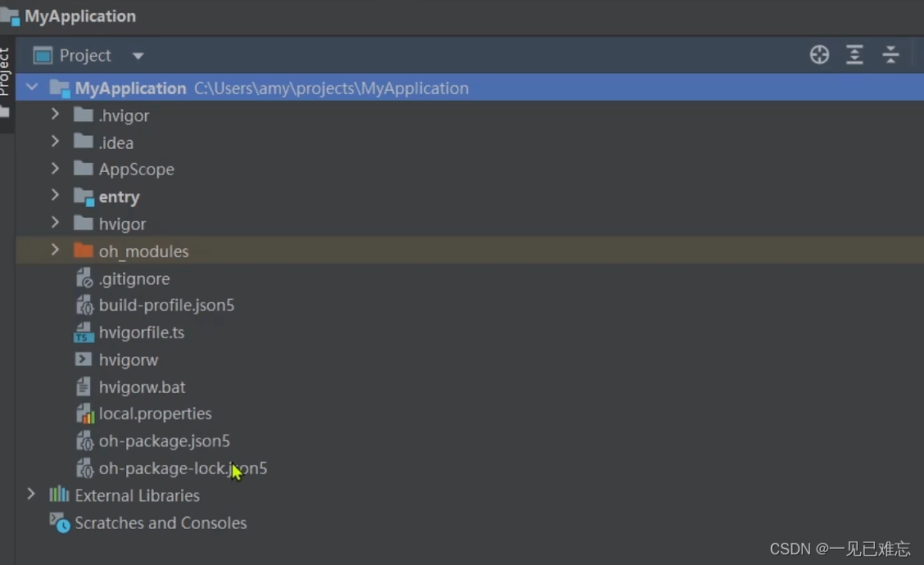Screen dimensions: 924x565
Task: Select the build-profile.json5 file name
Action: [167, 305]
